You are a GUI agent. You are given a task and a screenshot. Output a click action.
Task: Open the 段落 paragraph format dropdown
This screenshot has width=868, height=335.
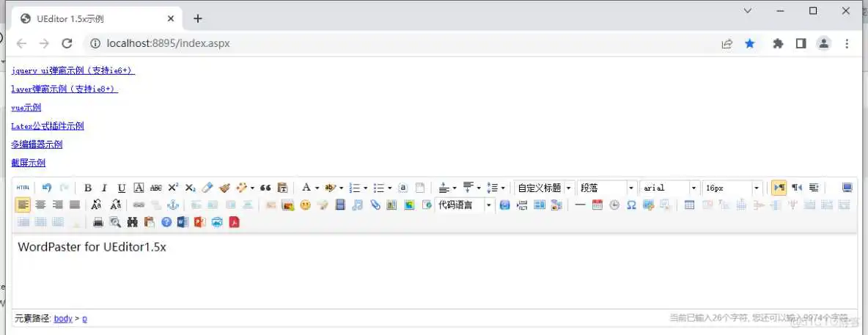[607, 188]
